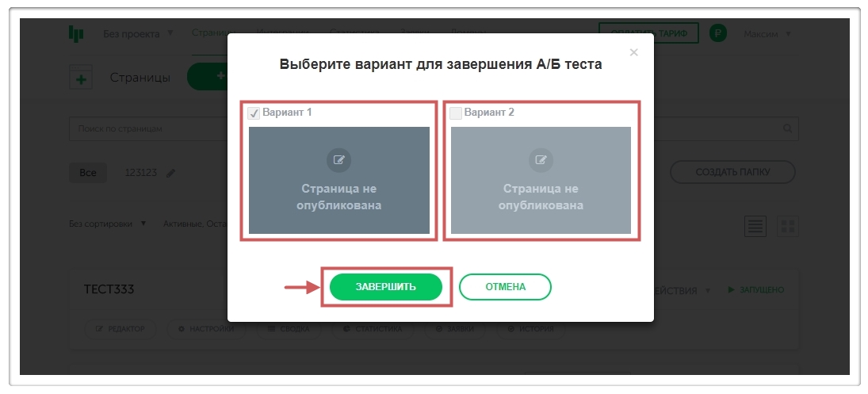Image resolution: width=868 pixels, height=394 pixels.
Task: Click the search magnifier icon
Action: (x=787, y=128)
